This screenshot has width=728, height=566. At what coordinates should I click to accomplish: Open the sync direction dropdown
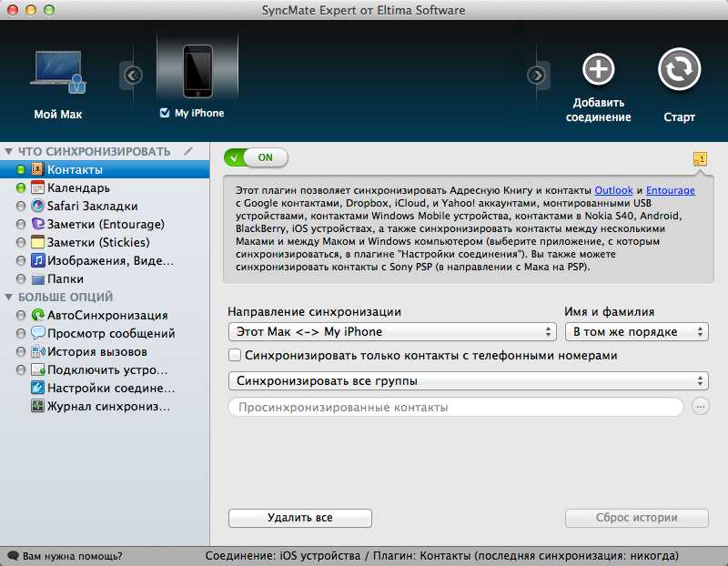(x=392, y=331)
